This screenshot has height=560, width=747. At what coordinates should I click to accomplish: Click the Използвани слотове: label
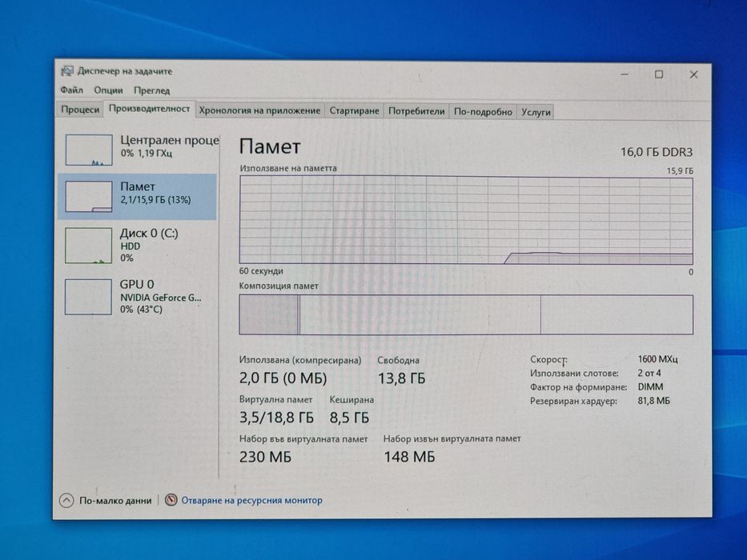point(574,374)
